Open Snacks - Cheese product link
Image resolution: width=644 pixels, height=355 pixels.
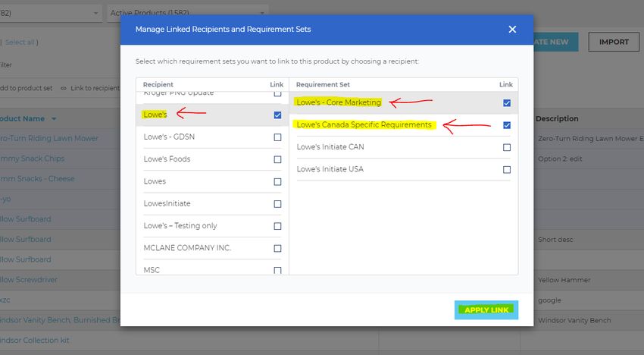37,178
